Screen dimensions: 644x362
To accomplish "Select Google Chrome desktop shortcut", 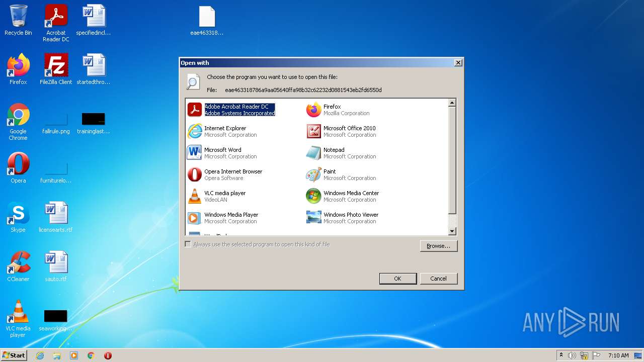I will [x=18, y=122].
